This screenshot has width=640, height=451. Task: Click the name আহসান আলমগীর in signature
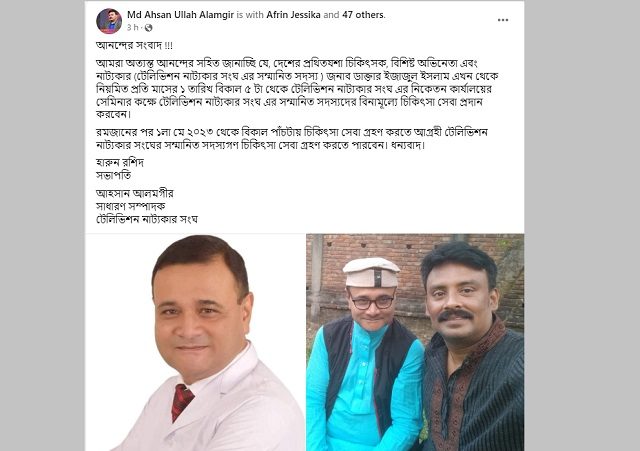click(135, 193)
